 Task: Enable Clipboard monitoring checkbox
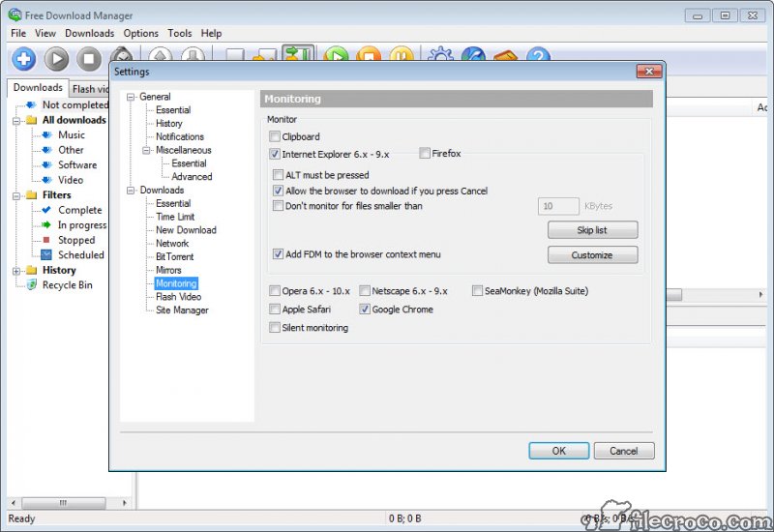[x=275, y=136]
